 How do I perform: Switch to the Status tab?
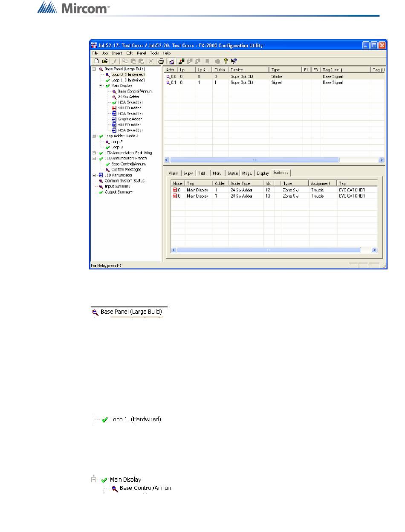(x=233, y=173)
